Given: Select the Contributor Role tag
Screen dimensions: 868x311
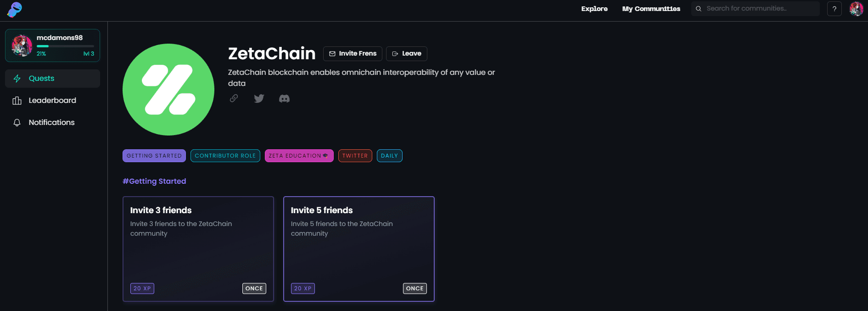Looking at the screenshot, I should pyautogui.click(x=225, y=156).
